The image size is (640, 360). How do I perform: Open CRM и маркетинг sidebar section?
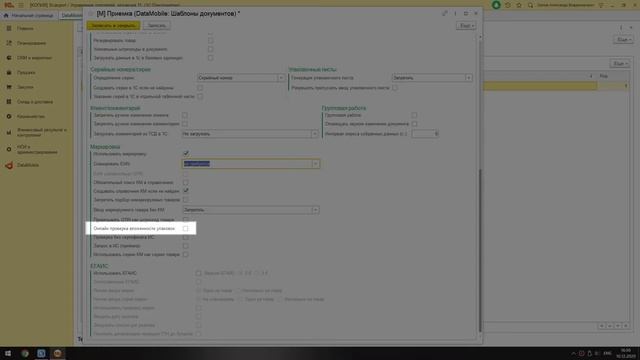[x=34, y=58]
